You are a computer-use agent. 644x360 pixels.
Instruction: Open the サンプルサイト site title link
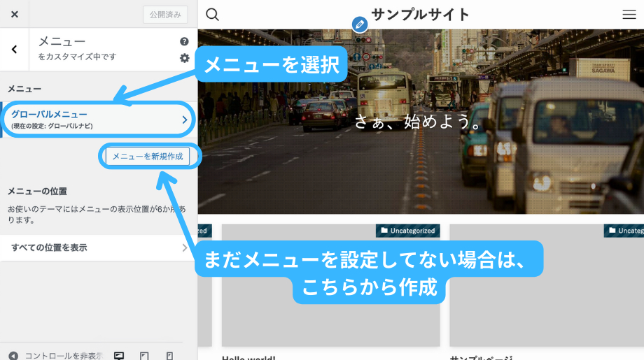pyautogui.click(x=420, y=15)
